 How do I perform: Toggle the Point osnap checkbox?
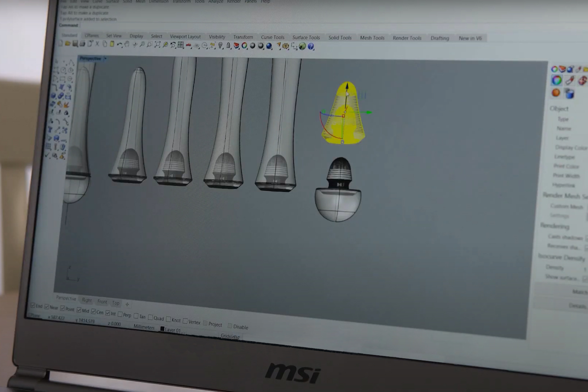coord(62,308)
